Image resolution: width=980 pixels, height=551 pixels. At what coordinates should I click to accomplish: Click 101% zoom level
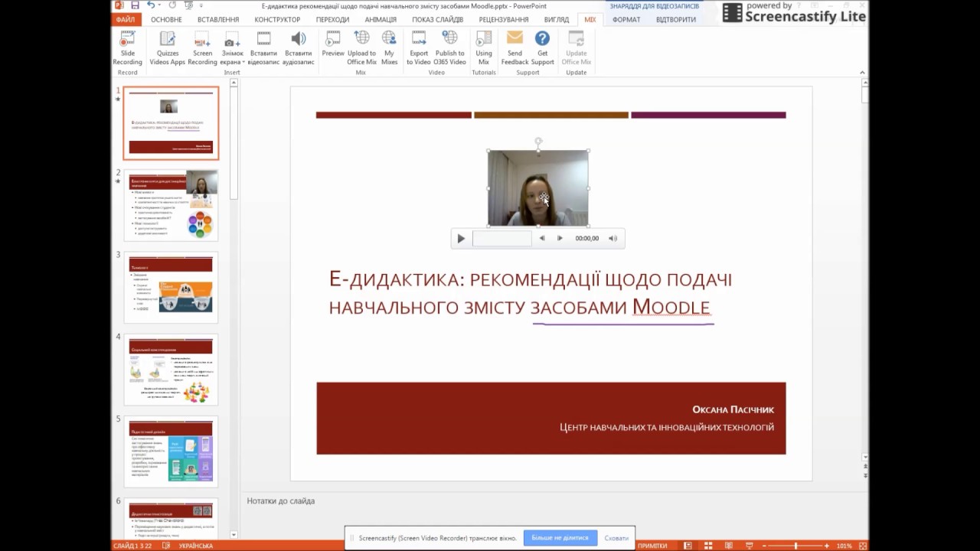(x=844, y=546)
